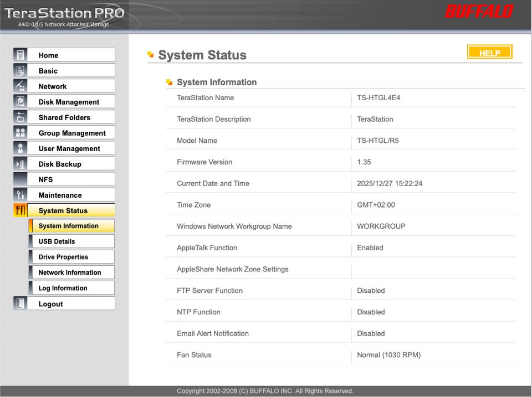Click the Logout door icon
This screenshot has width=532, height=397.
tap(21, 303)
